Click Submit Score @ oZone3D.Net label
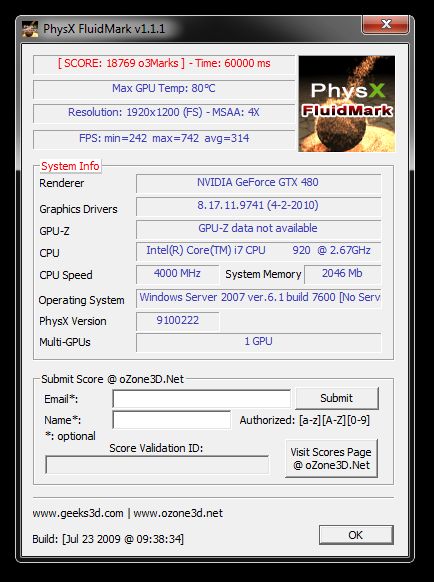Image resolution: width=434 pixels, height=582 pixels. [x=112, y=379]
